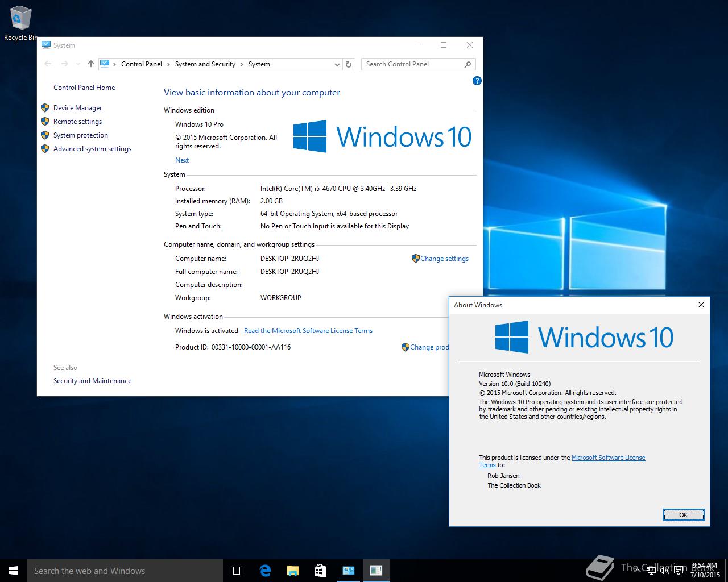Switch to System Control Panel taskbar button
Image resolution: width=728 pixels, height=582 pixels.
pyautogui.click(x=349, y=571)
